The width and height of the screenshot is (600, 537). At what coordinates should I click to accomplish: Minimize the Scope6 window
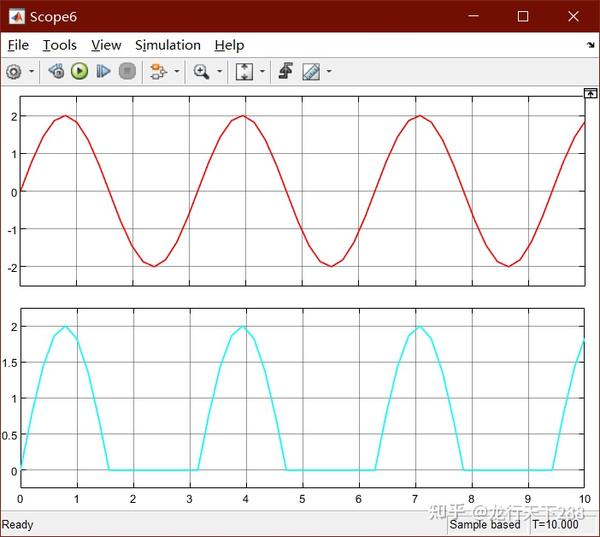473,16
